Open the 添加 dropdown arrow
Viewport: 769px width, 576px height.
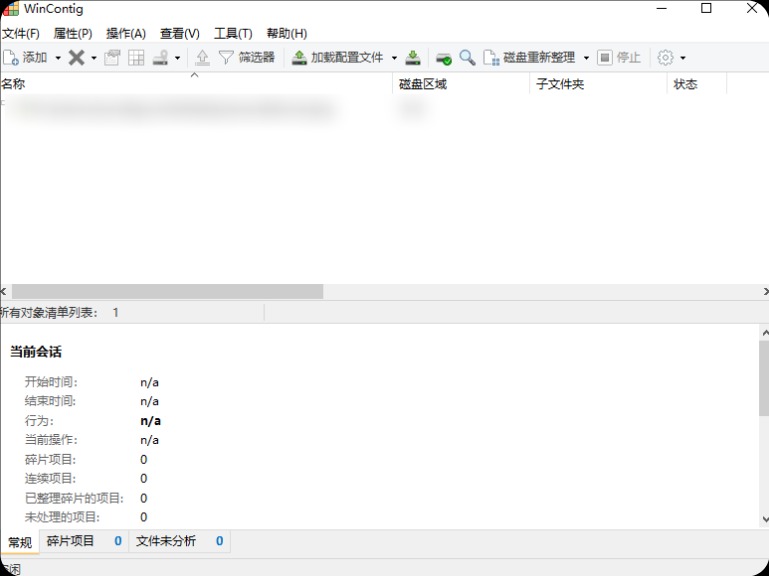[x=58, y=58]
